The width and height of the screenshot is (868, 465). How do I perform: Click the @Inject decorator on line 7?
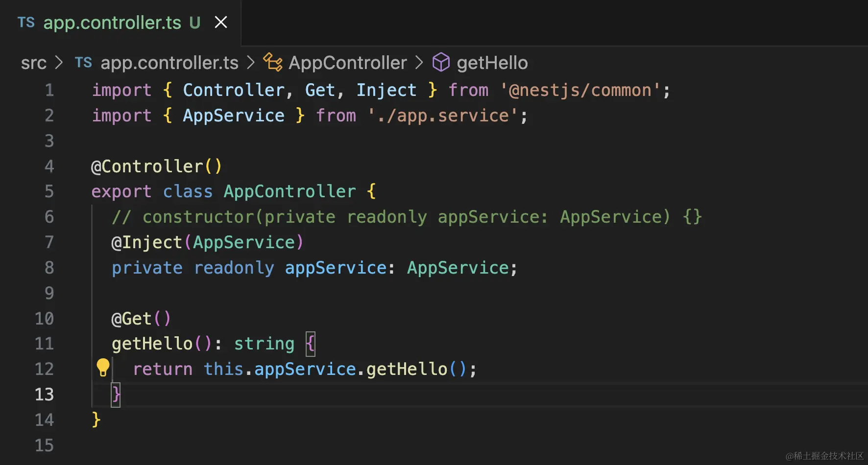point(146,243)
